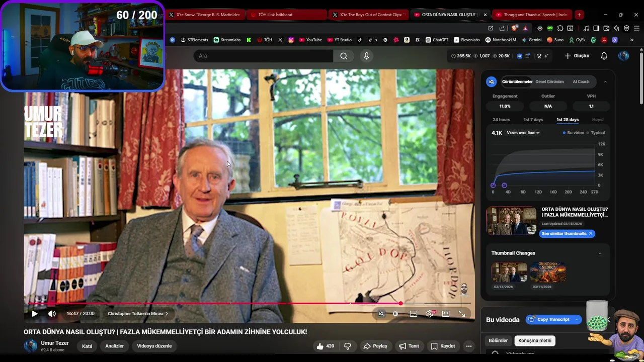Viewport: 644px width, 362px height.
Task: Like the video (439 likes)
Action: 326,346
